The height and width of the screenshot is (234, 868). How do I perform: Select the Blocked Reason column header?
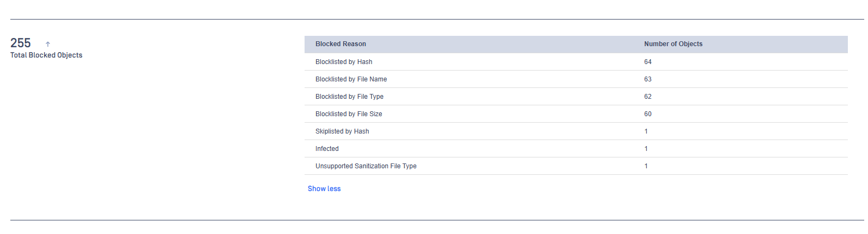340,44
